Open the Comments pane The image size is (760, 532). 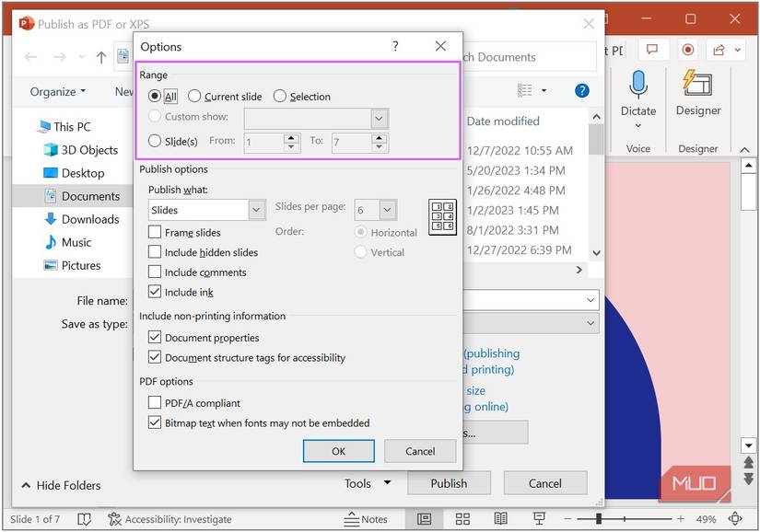653,50
